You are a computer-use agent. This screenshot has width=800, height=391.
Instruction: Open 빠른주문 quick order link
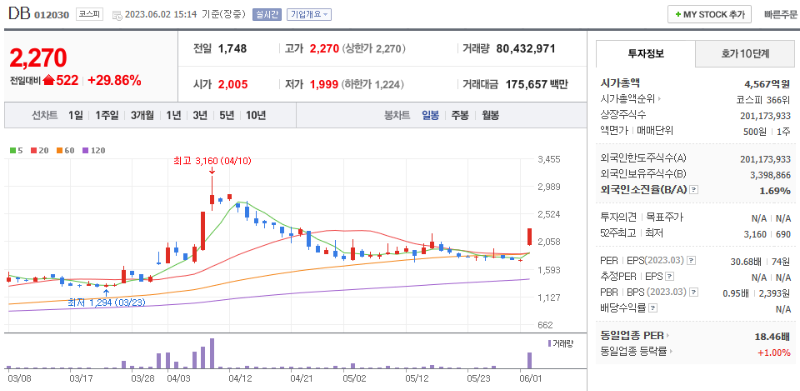click(781, 15)
